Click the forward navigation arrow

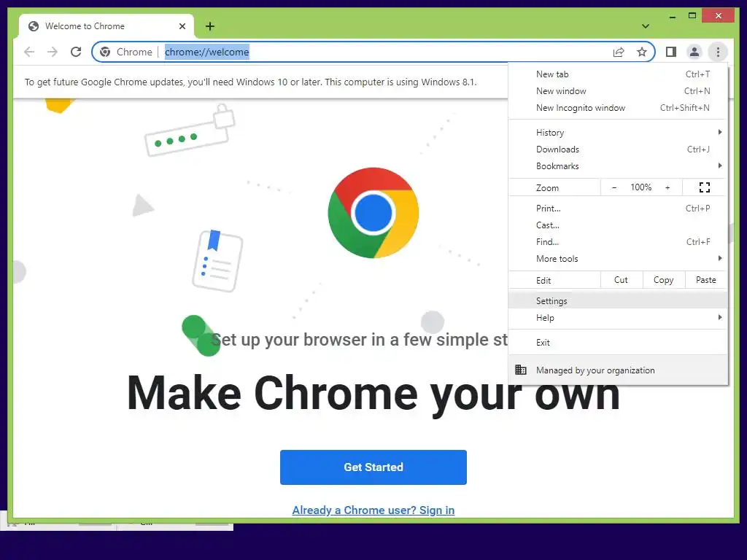click(53, 52)
